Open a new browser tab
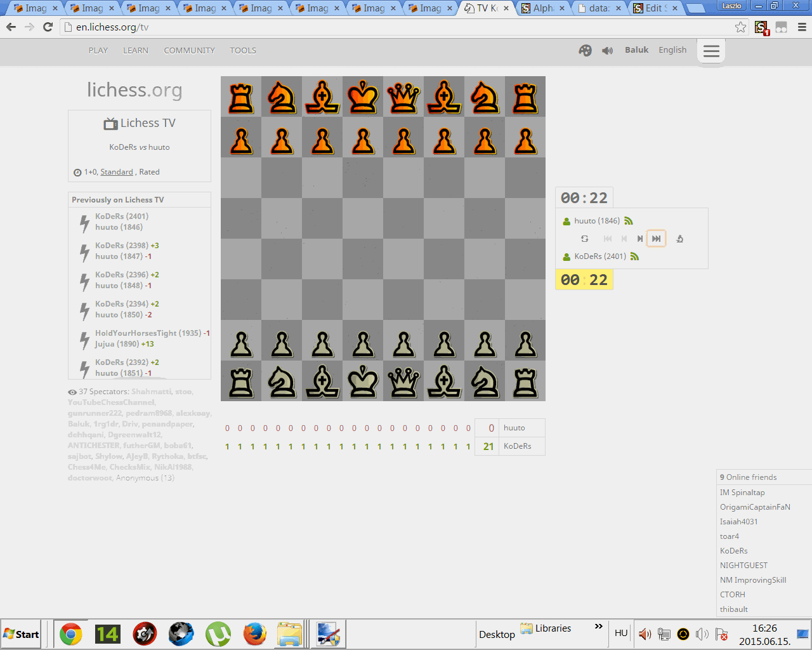This screenshot has width=812, height=650. (696, 9)
